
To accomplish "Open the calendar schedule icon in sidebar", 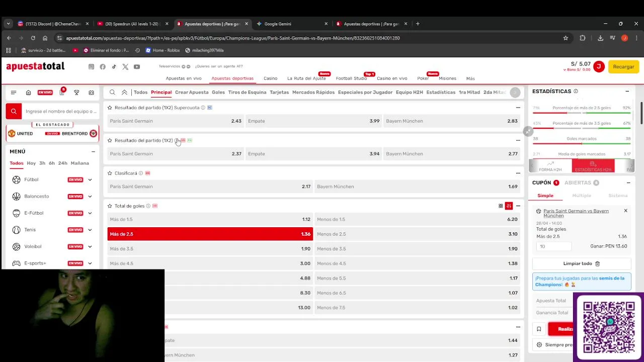I will 91,93.
